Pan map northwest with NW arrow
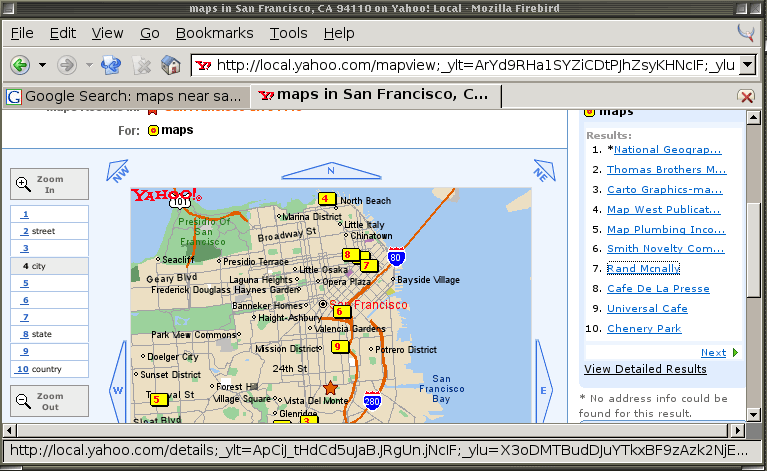Screen dimensions: 767x471 pos(120,171)
